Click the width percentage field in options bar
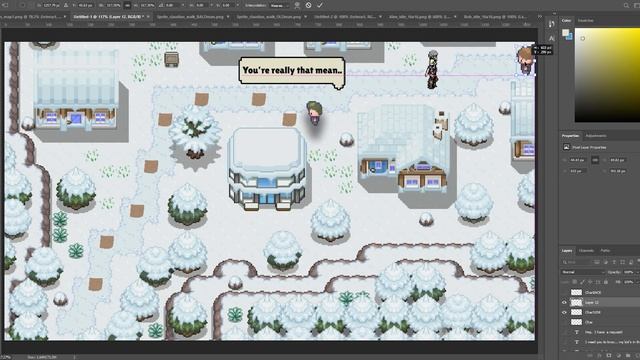This screenshot has height=360, width=640. pos(113,5)
